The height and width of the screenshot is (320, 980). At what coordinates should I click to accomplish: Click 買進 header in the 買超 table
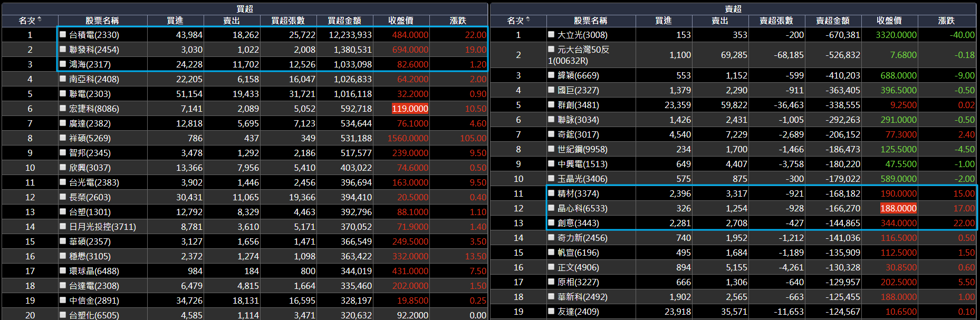[175, 21]
